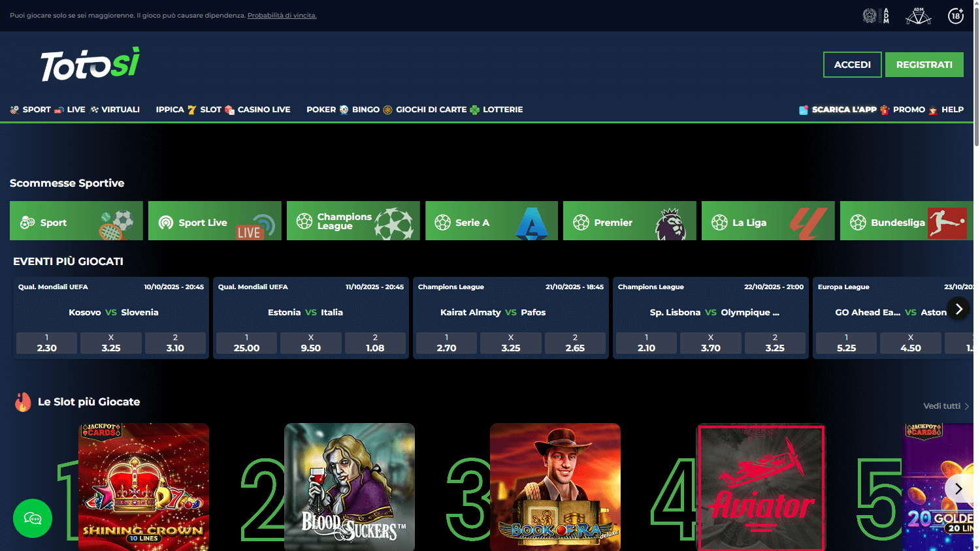Click the Bingo icon in the navigation bar
The height and width of the screenshot is (551, 980).
(x=342, y=109)
